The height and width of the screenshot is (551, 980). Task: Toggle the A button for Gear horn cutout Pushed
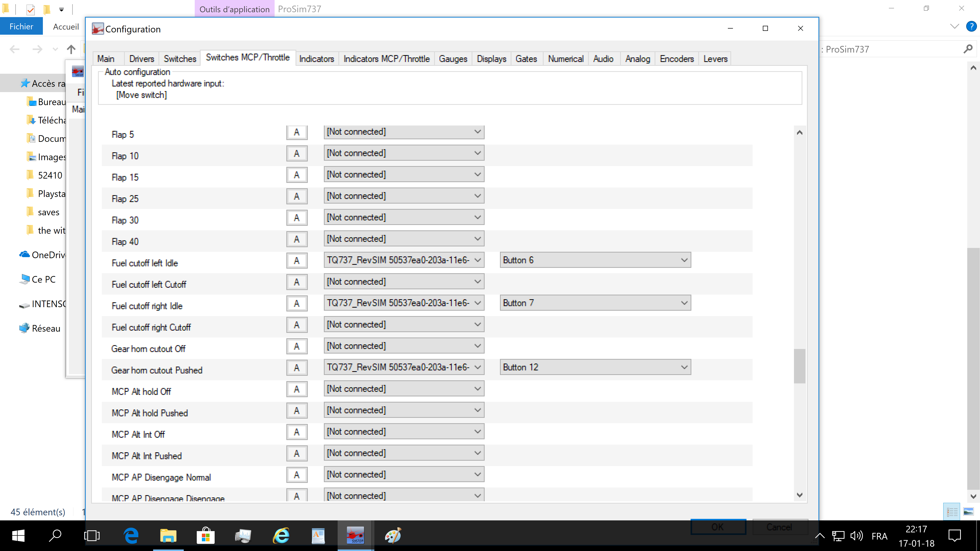click(x=297, y=368)
